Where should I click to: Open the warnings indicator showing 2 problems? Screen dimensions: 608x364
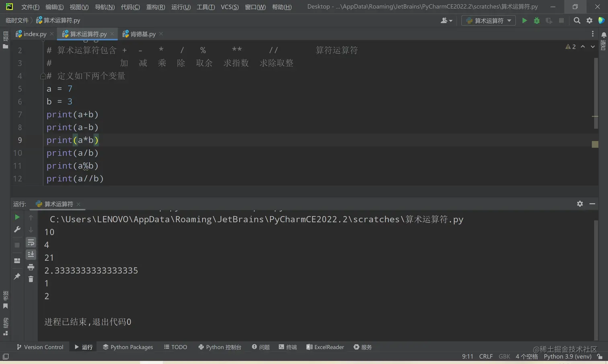pos(570,47)
